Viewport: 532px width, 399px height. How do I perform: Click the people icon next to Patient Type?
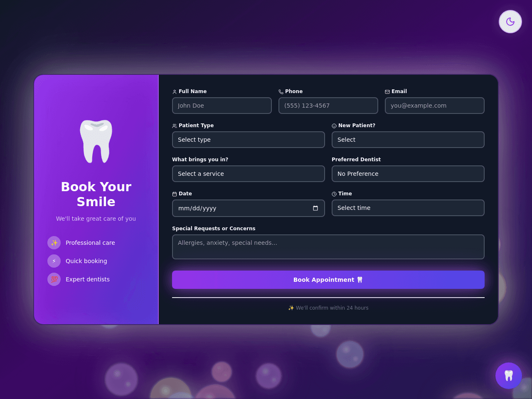coord(175,126)
